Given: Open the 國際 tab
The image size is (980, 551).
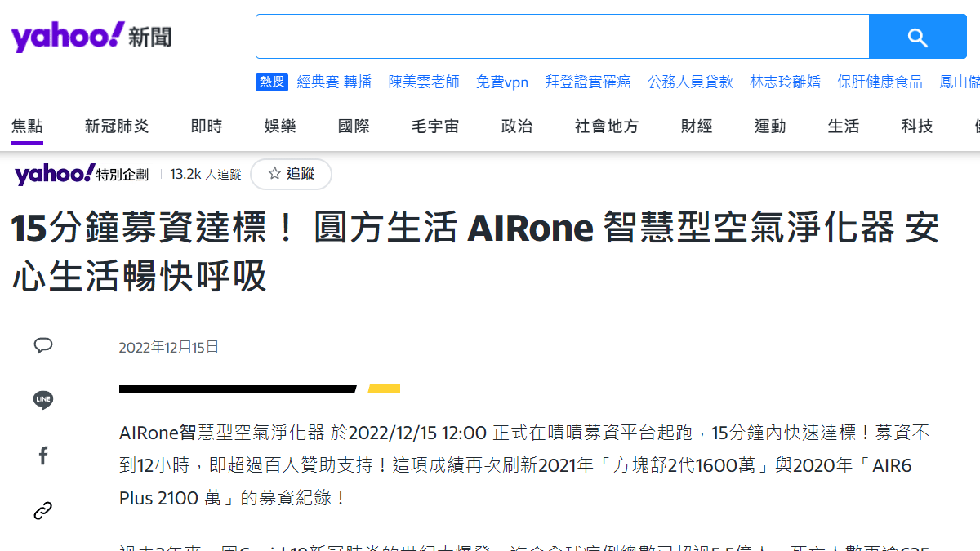Looking at the screenshot, I should (354, 127).
